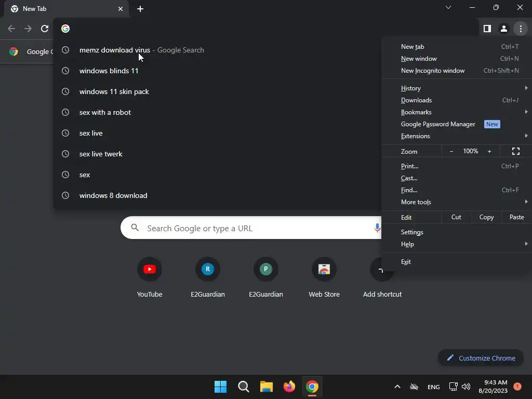532x399 pixels.
Task: Open the E2Guardian shortcut with P icon
Action: tap(266, 277)
